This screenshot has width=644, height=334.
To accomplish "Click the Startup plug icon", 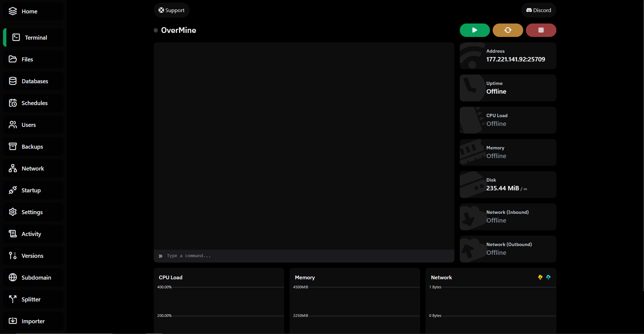I will tap(13, 190).
